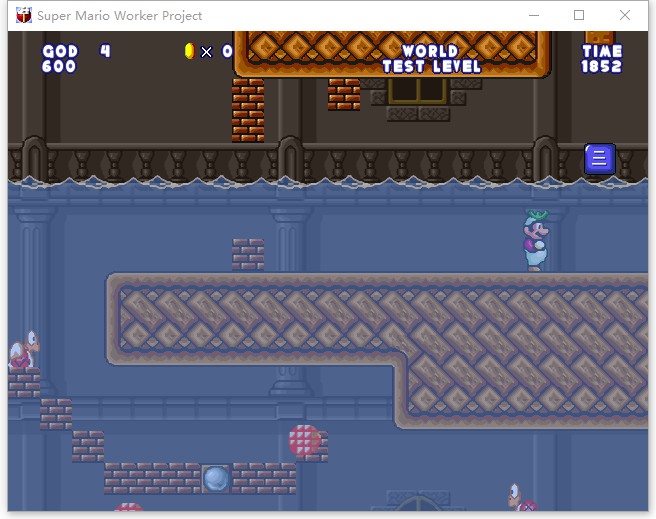Viewport: 656px width, 519px height.
Task: Click the dark castle window frame
Action: (x=418, y=91)
